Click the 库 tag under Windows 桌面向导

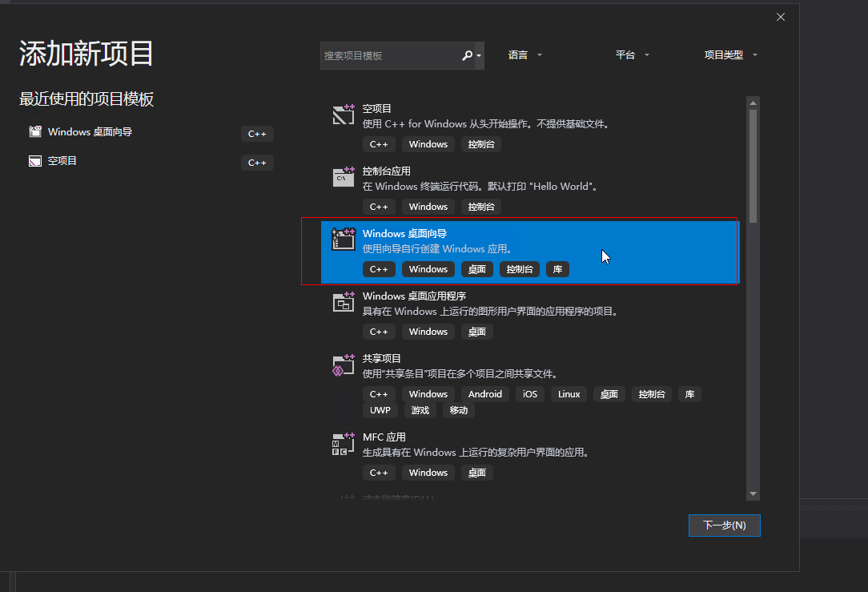click(557, 269)
